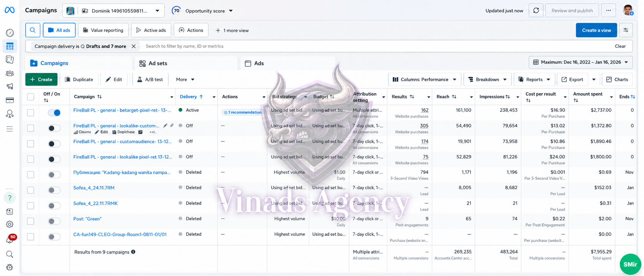Select the Value reporting view

[x=103, y=30]
